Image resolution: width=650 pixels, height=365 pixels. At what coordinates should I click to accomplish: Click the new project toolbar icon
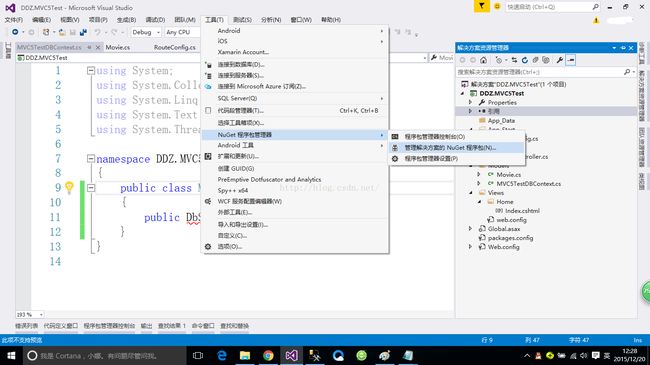pyautogui.click(x=46, y=32)
